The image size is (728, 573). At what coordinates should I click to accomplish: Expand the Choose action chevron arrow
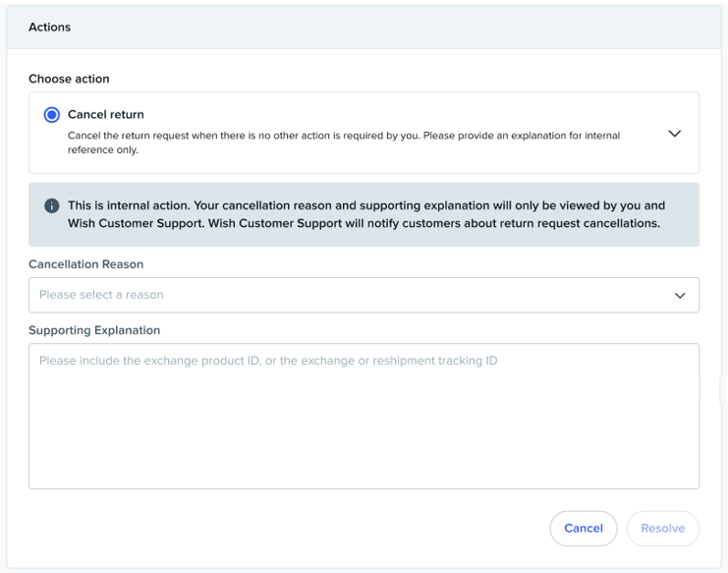click(x=674, y=134)
